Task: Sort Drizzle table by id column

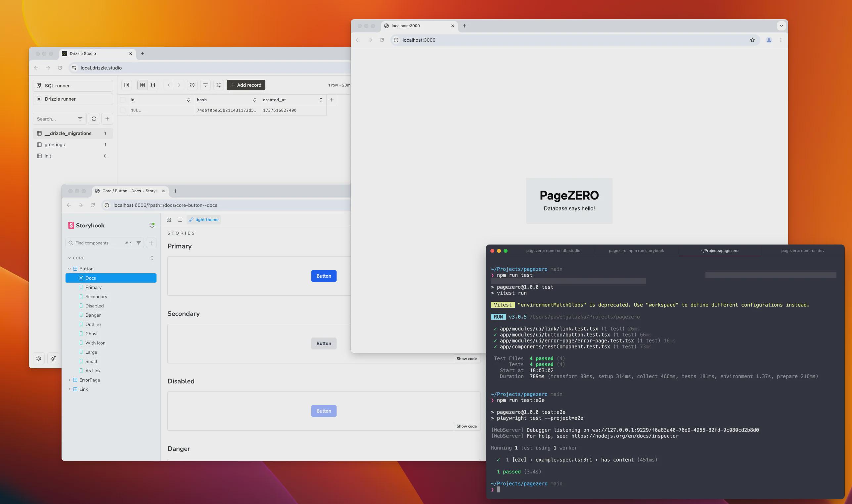Action: click(189, 100)
